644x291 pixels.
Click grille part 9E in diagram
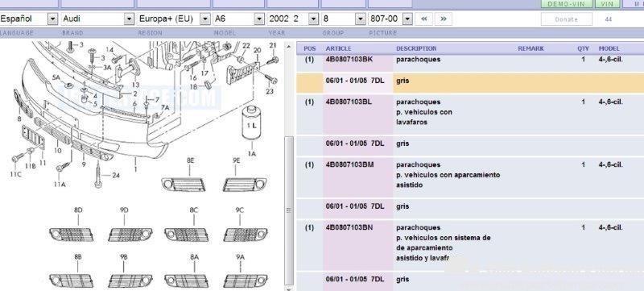(245, 184)
